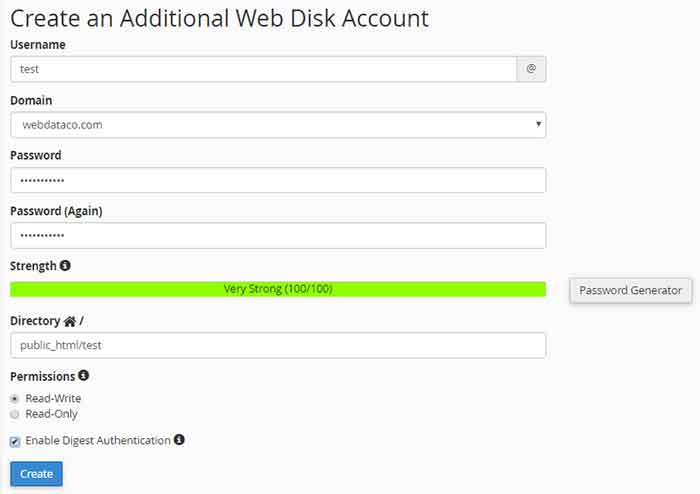Toggle Enable Digest Authentication checkbox
Image resolution: width=700 pixels, height=494 pixels.
(x=15, y=442)
